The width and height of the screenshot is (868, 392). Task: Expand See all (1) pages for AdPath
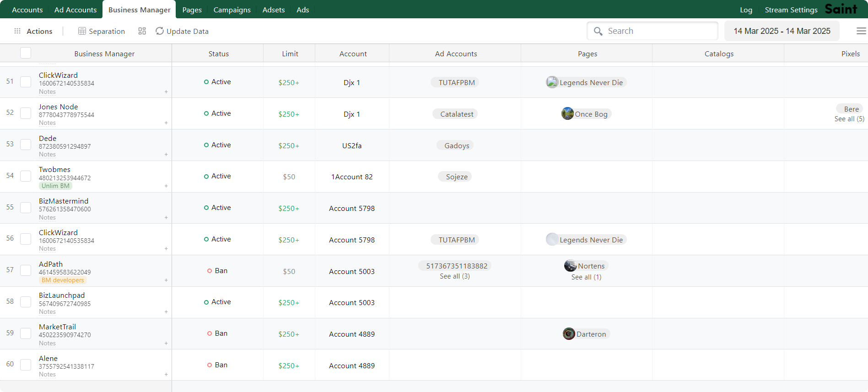pyautogui.click(x=586, y=277)
